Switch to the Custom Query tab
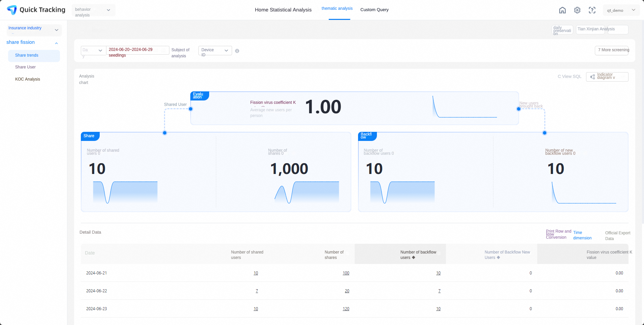 375,10
